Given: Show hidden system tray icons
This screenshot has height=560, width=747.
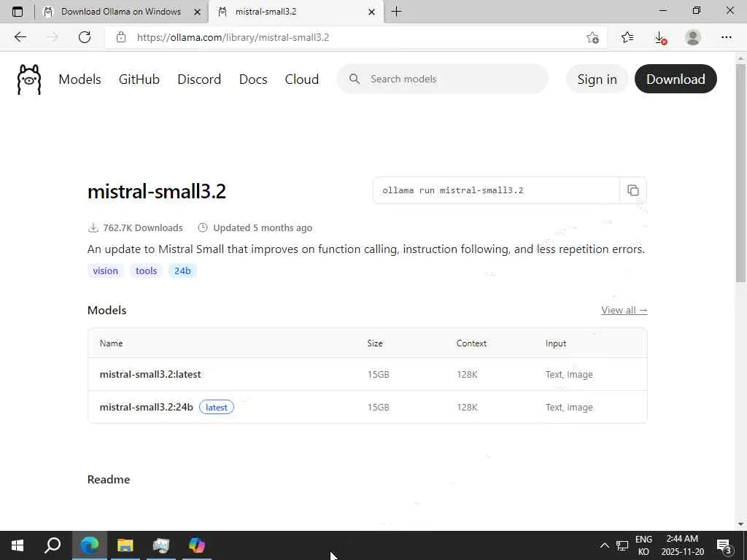Looking at the screenshot, I should click(604, 545).
